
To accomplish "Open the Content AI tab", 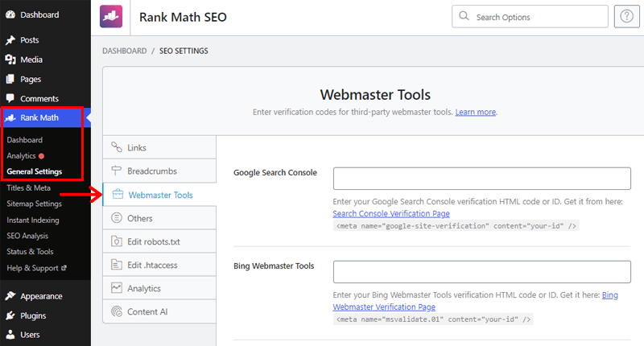I will (x=159, y=311).
